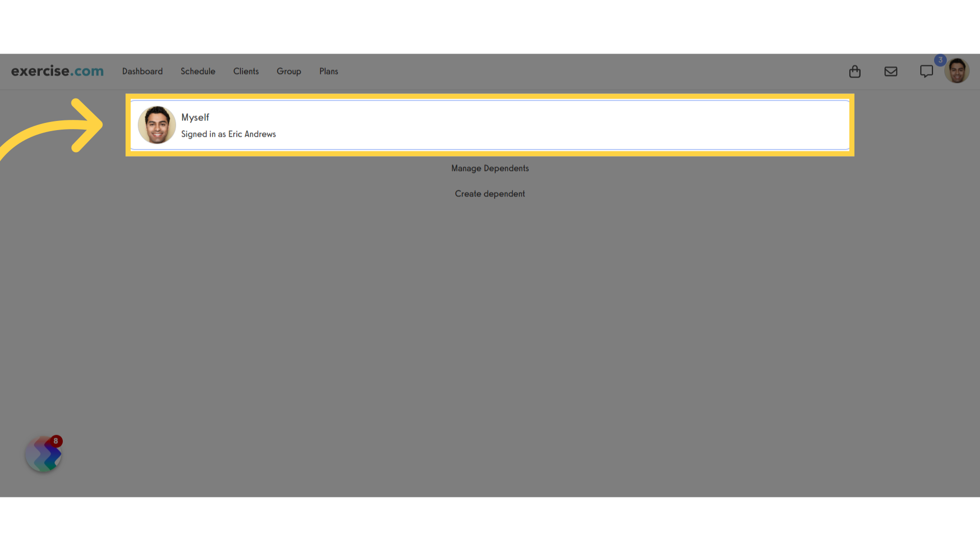The width and height of the screenshot is (980, 551).
Task: Open the Plans menu item
Action: pyautogui.click(x=329, y=71)
